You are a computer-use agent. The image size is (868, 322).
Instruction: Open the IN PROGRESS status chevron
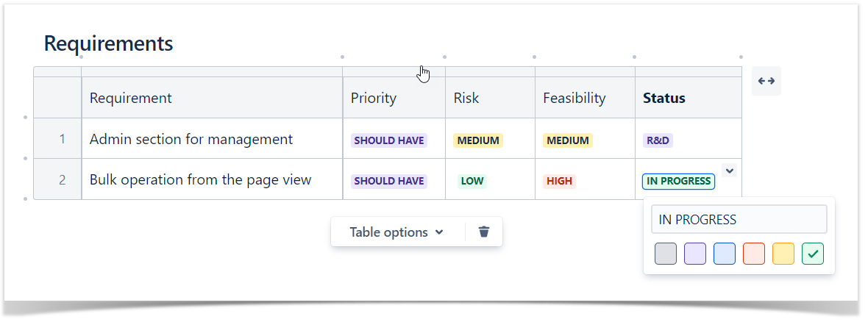pos(730,171)
